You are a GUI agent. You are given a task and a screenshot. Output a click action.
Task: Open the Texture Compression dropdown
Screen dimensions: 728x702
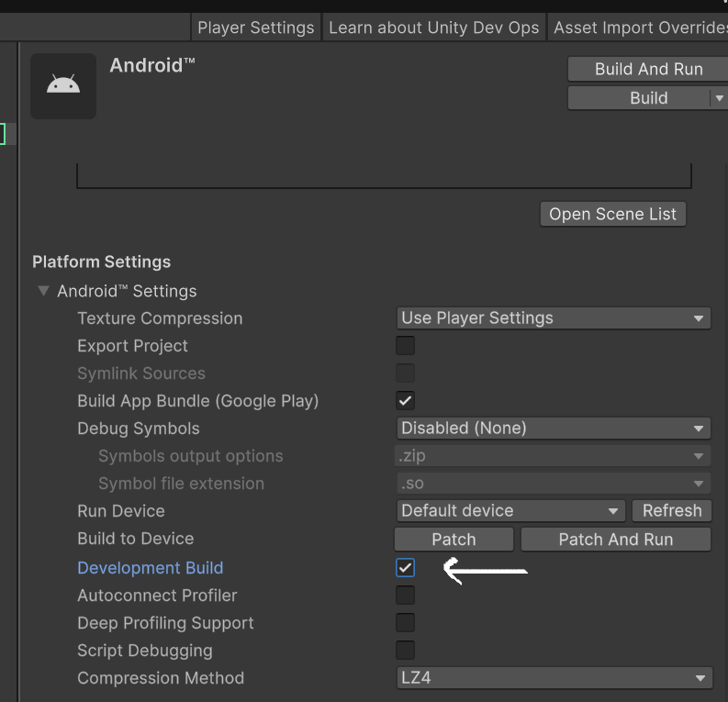click(x=554, y=318)
